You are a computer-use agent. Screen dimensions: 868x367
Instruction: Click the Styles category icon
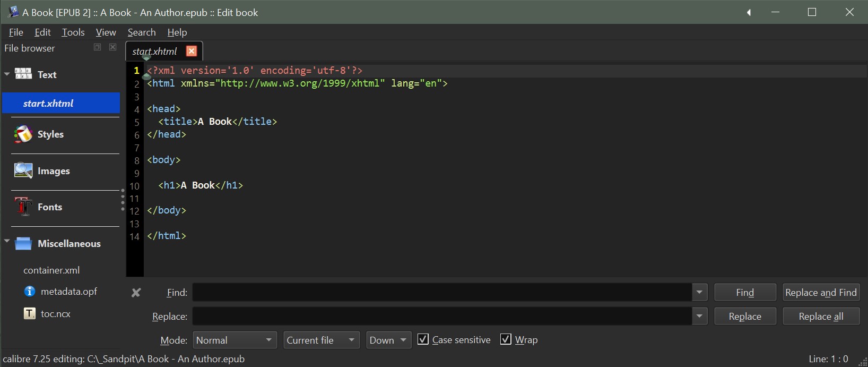[23, 134]
